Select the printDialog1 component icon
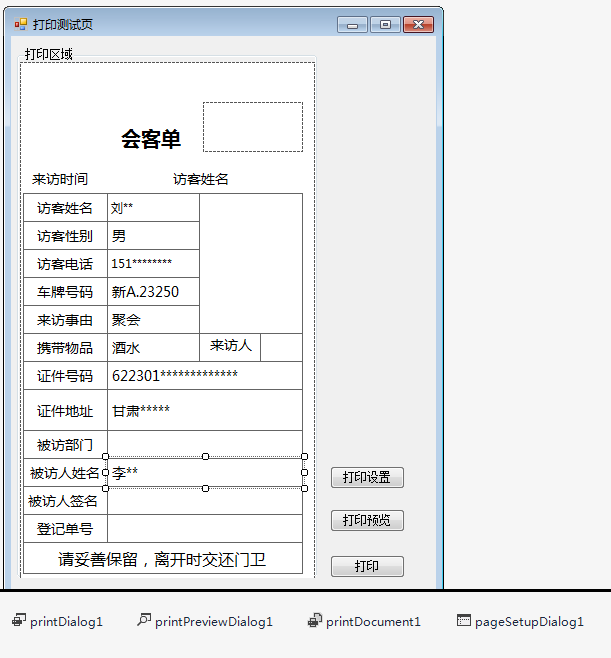 click(19, 620)
